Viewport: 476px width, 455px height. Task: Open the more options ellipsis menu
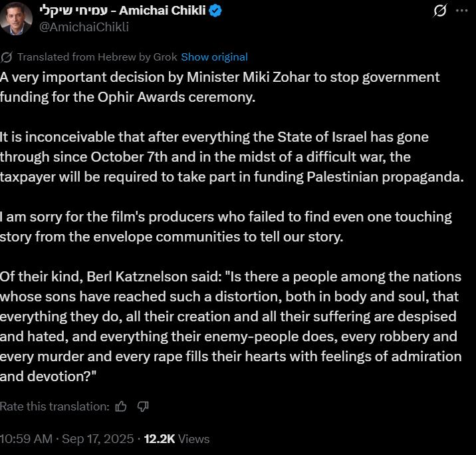point(461,11)
